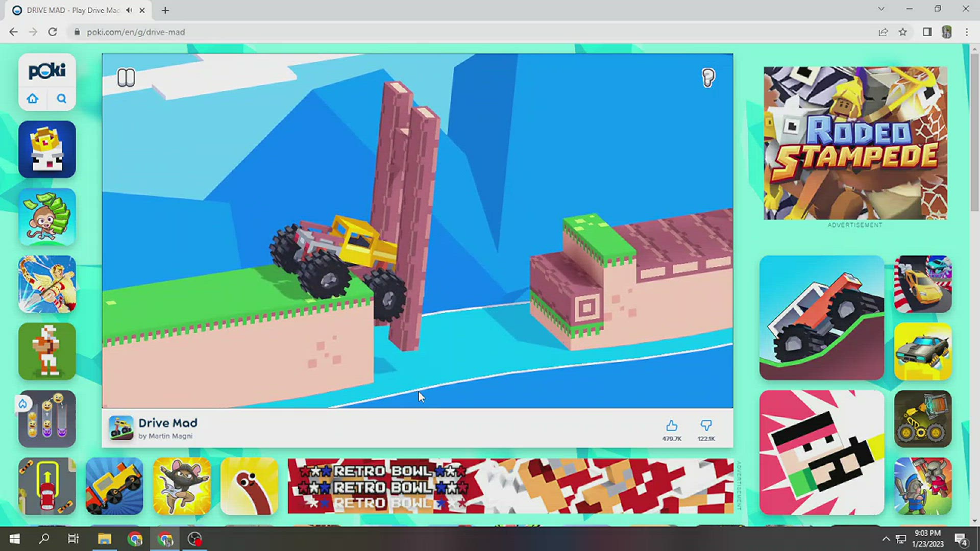Viewport: 980px width, 551px height.
Task: Select the DRIVE MAD browser tab
Action: coord(71,10)
